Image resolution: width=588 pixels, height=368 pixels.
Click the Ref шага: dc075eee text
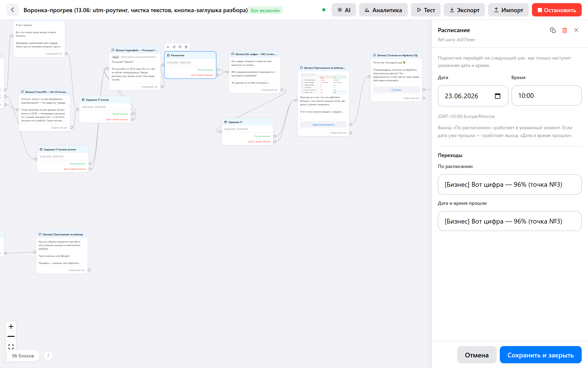click(x=456, y=40)
